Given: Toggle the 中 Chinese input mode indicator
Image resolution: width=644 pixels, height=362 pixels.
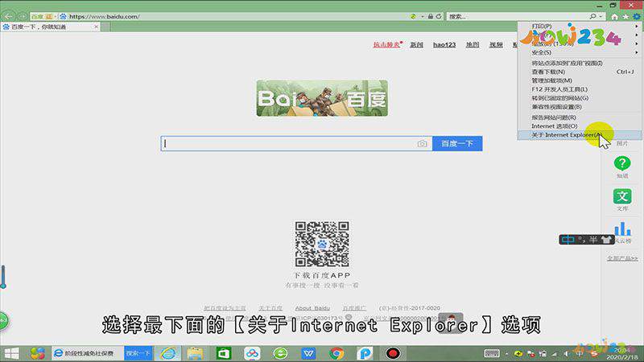Looking at the screenshot, I should [568, 240].
